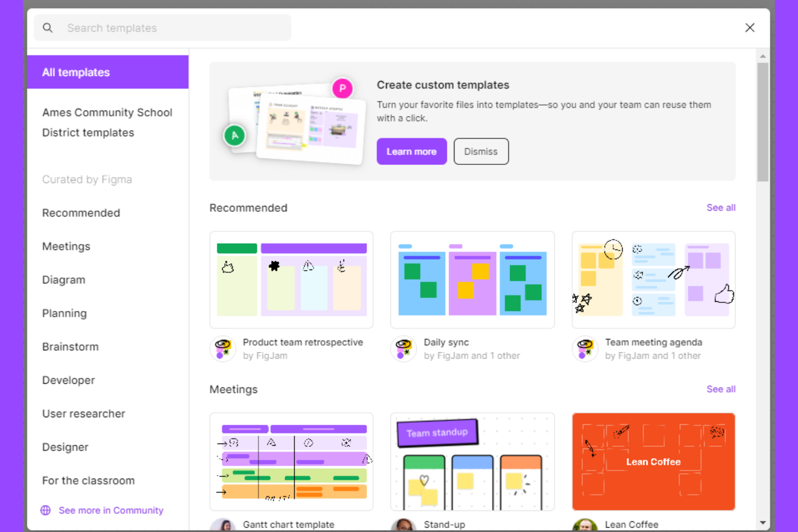Select the All templates category
798x532 pixels.
108,72
